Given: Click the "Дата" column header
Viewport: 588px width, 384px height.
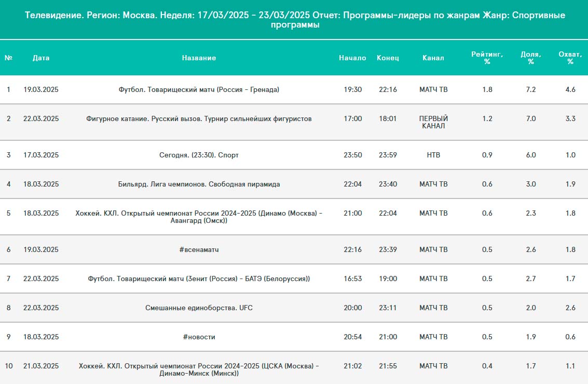Looking at the screenshot, I should click(x=41, y=58).
